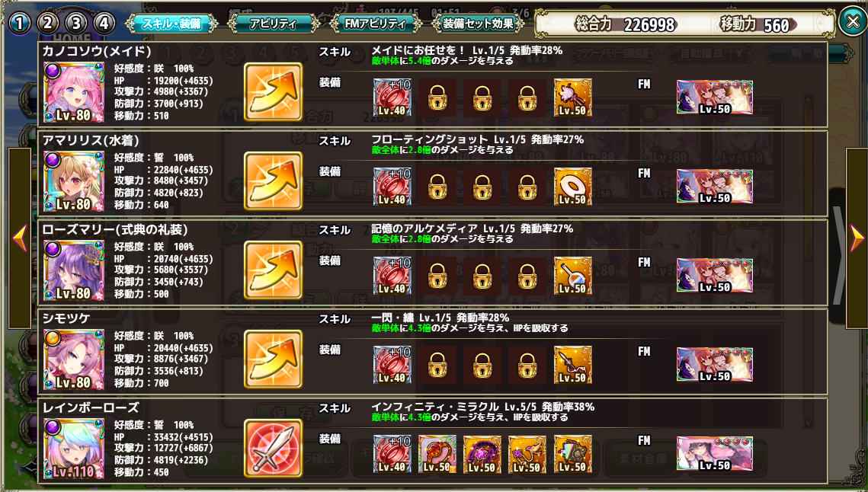The height and width of the screenshot is (492, 868).
Task: Switch to party number 3
Action: [76, 24]
